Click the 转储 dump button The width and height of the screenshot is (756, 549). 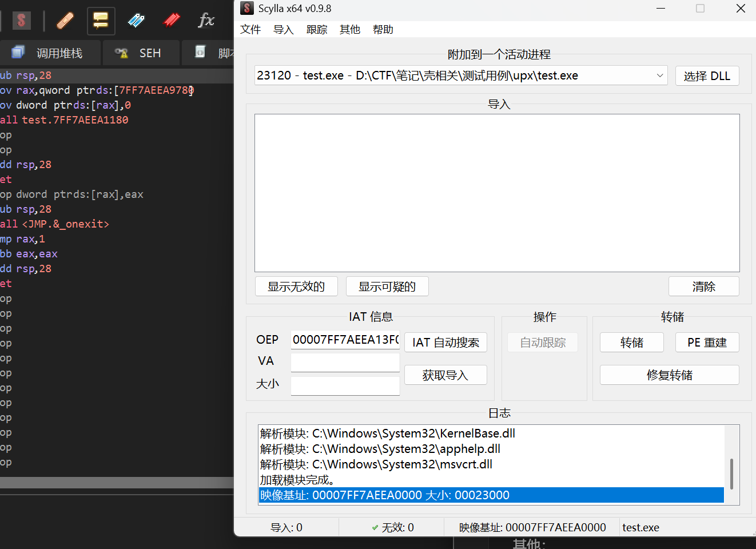coord(632,343)
